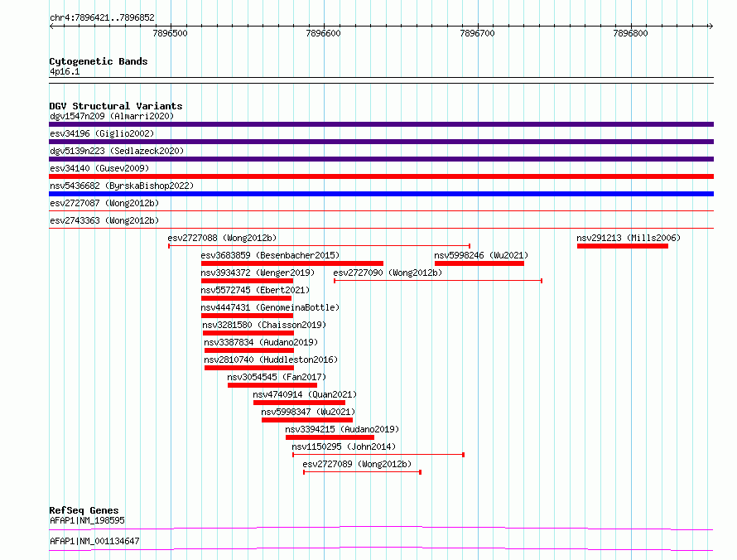
Task: Click the Cytogenetic Bands track title
Action: [x=99, y=61]
